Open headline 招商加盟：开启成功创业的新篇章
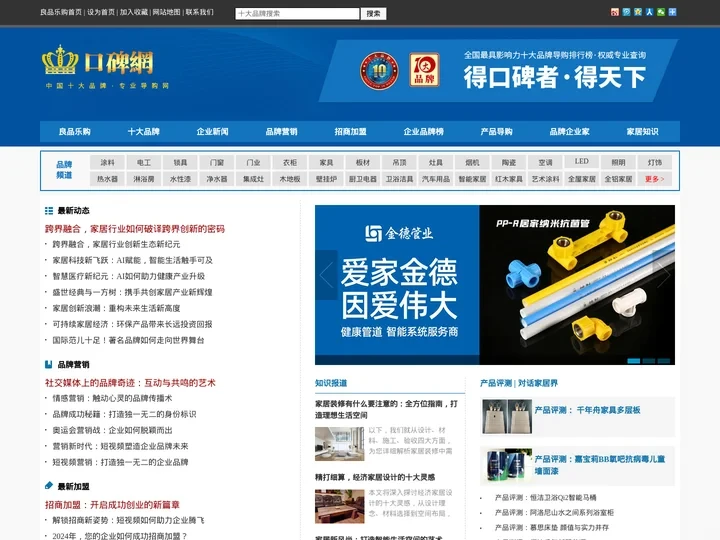Viewport: 720px width, 540px height. (112, 505)
